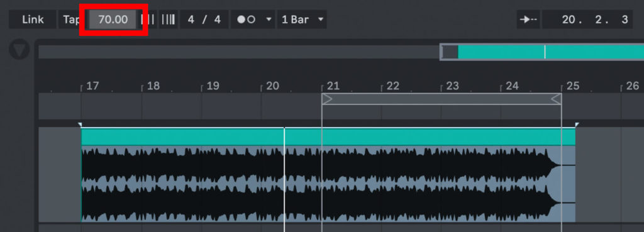The width and height of the screenshot is (644, 232).
Task: Click the loop brace start bracket
Action: [x=327, y=99]
